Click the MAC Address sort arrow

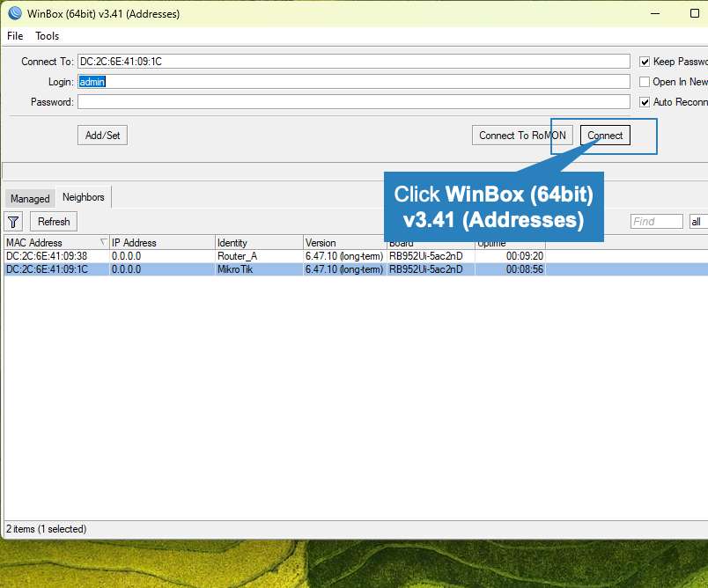103,242
